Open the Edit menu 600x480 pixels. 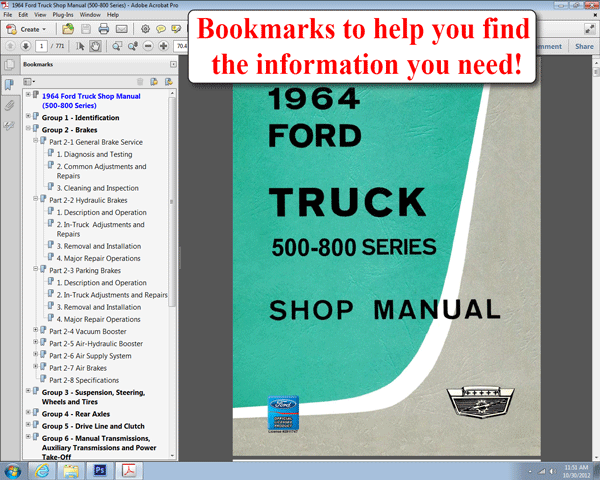click(x=23, y=15)
